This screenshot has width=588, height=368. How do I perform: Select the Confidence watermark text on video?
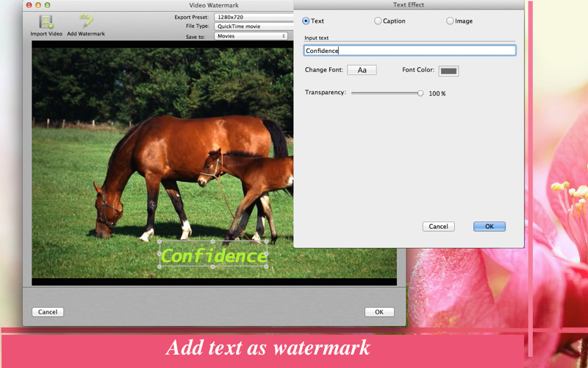[213, 255]
